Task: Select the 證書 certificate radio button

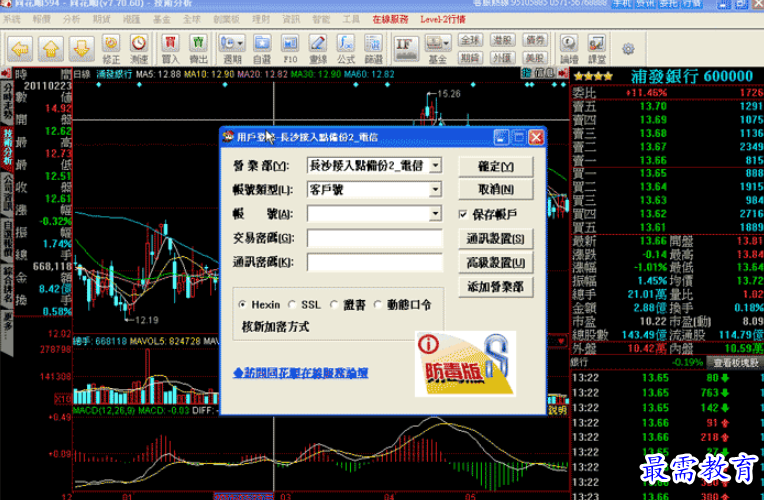Action: click(334, 305)
